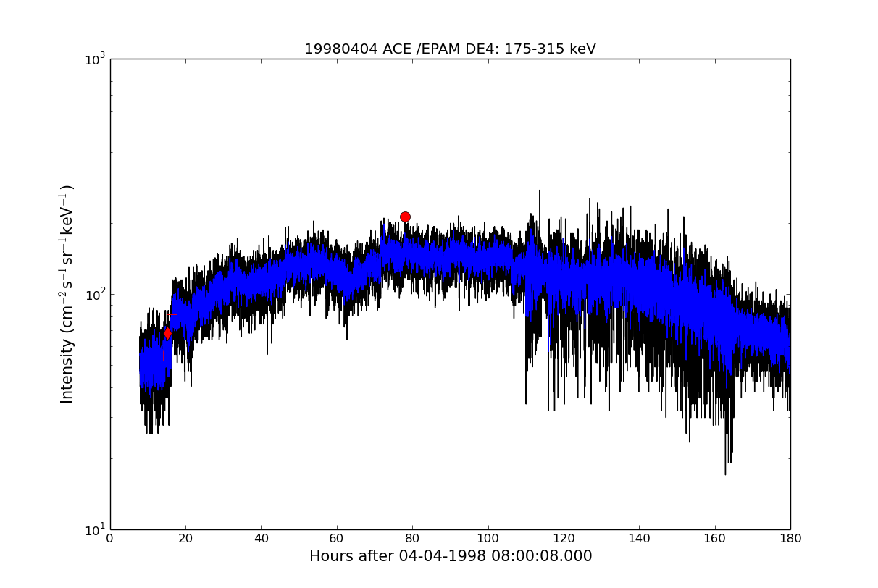Click x-axis tick label "140"
878x588 pixels.
[x=639, y=538]
